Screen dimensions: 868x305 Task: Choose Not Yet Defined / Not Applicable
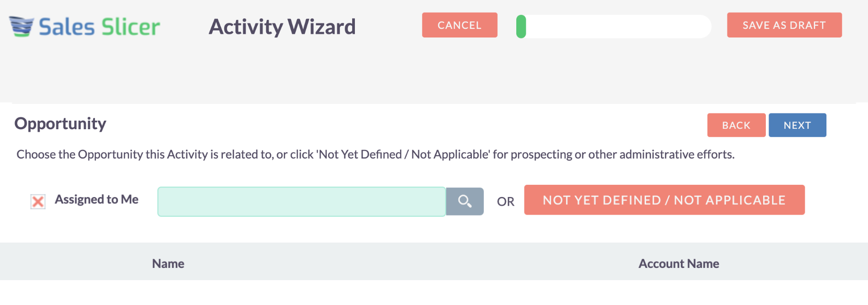[664, 200]
